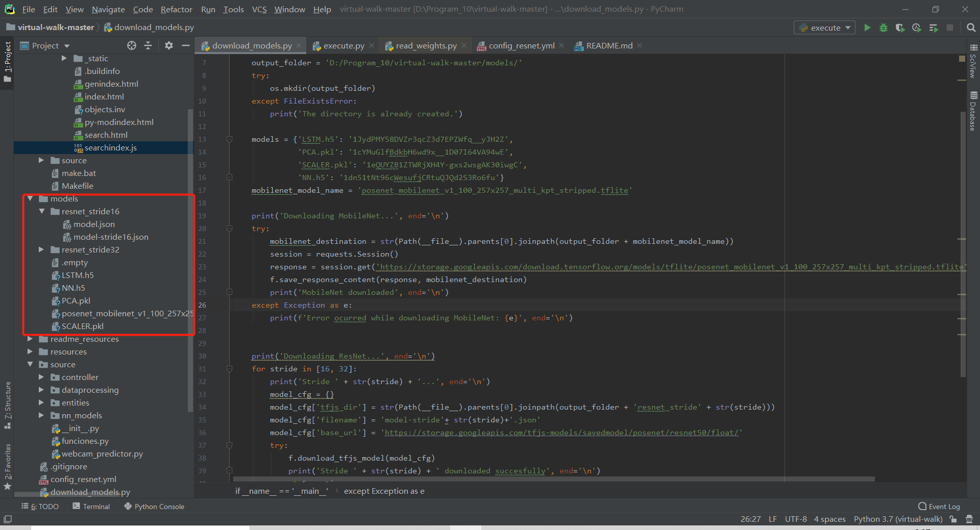Expand the resnet_stride32 folder
Image resolution: width=980 pixels, height=530 pixels.
tap(41, 249)
